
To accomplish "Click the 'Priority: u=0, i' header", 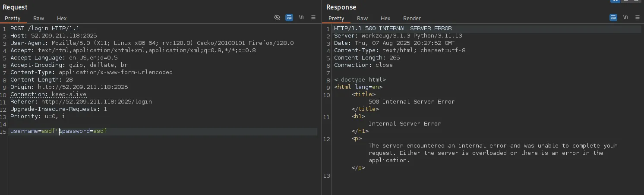I will (x=38, y=116).
